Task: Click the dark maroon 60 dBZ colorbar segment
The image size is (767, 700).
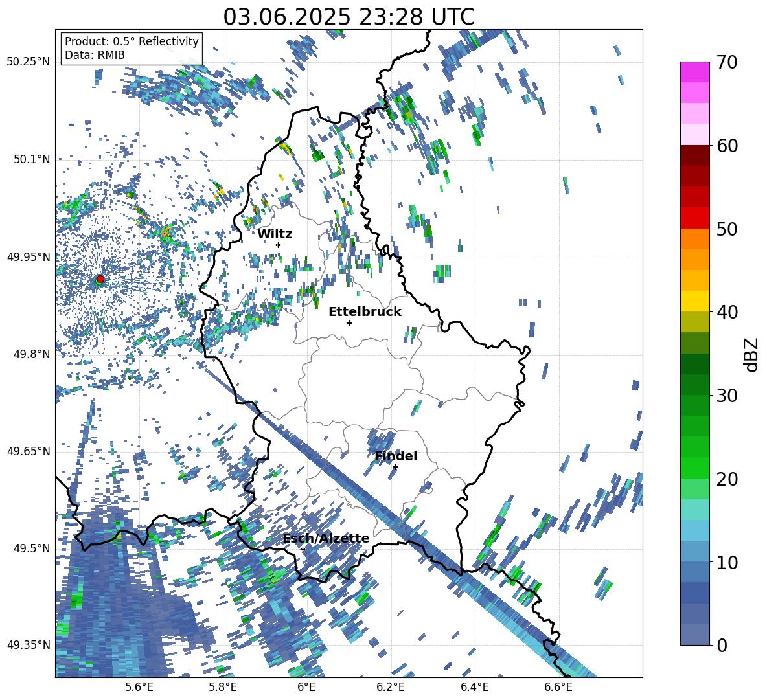Action: click(x=694, y=155)
